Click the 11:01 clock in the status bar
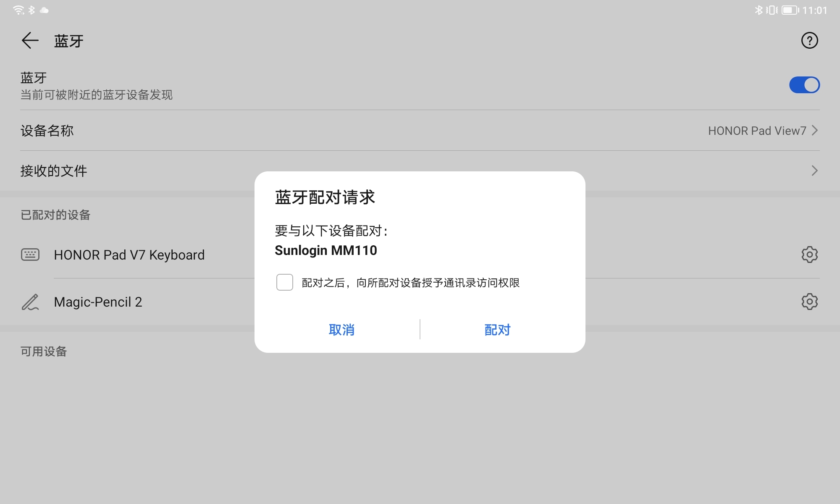The height and width of the screenshot is (504, 840). point(815,10)
